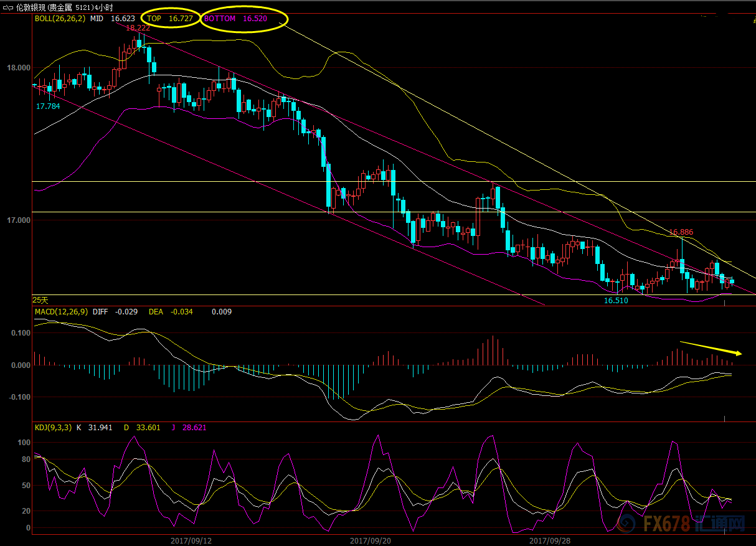Click the 2017/09/20 date on the time axis
The width and height of the screenshot is (756, 546).
click(371, 540)
